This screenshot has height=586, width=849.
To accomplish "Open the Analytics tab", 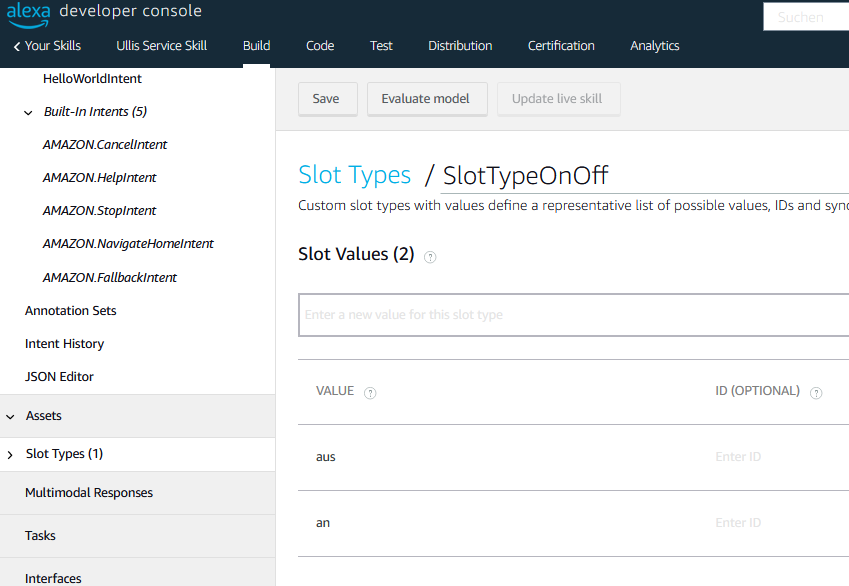I will pos(655,46).
